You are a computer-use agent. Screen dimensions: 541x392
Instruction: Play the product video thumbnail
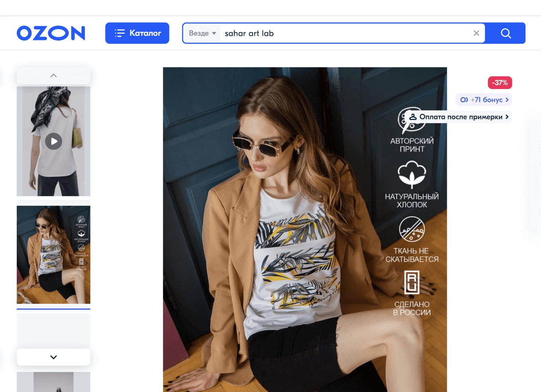53,141
